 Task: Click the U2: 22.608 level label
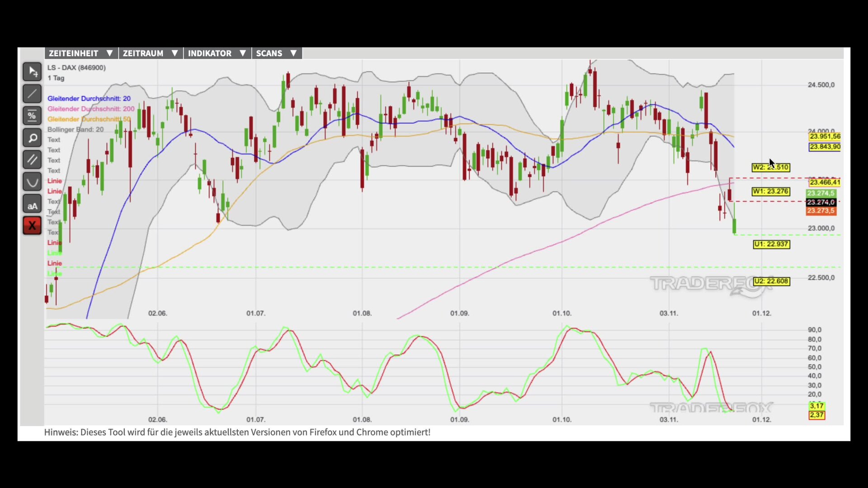[771, 282]
